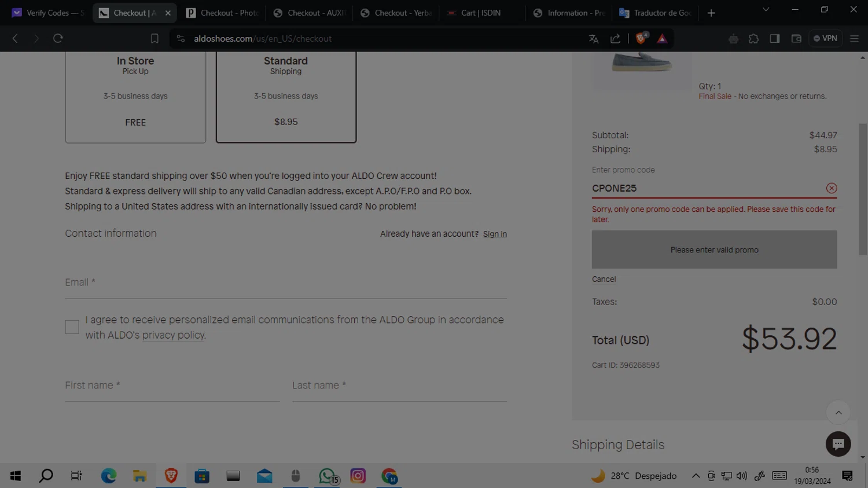Switch to Verify Codes tab
The image size is (868, 488).
coord(48,13)
